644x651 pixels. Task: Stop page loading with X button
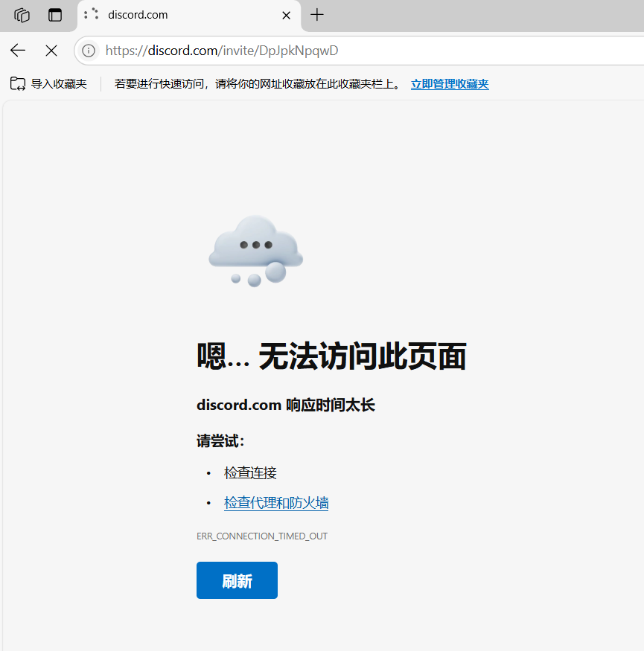coord(51,51)
